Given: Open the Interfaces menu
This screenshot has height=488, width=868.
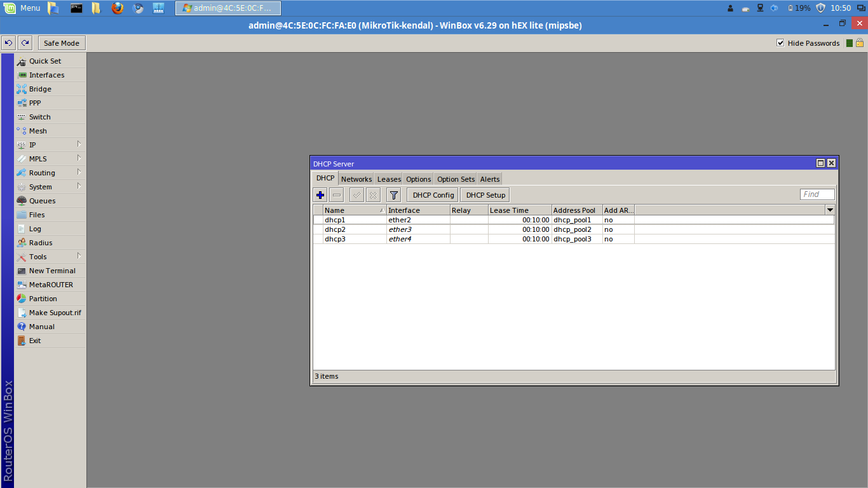Looking at the screenshot, I should coord(50,75).
